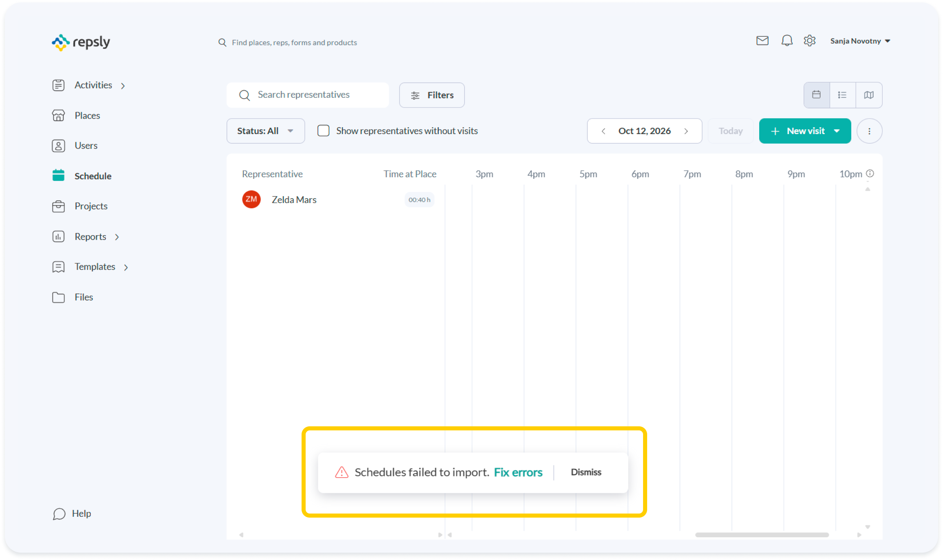The image size is (943, 560).
Task: Go to previous day arrow
Action: [604, 131]
